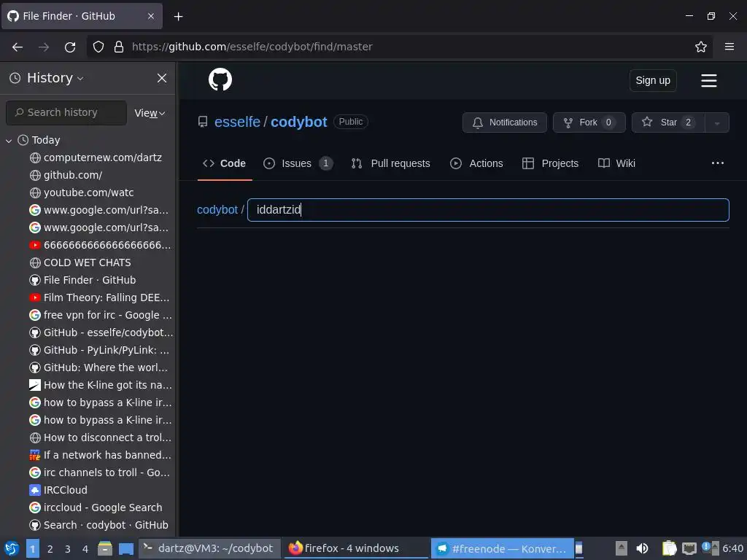Switch to virtual desktop 1
Viewport: 747px width, 560px height.
(32, 549)
